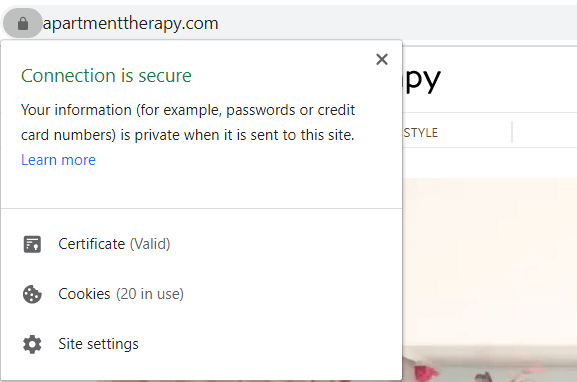Click the site logo text ending in py
The image size is (577, 382).
tap(422, 79)
